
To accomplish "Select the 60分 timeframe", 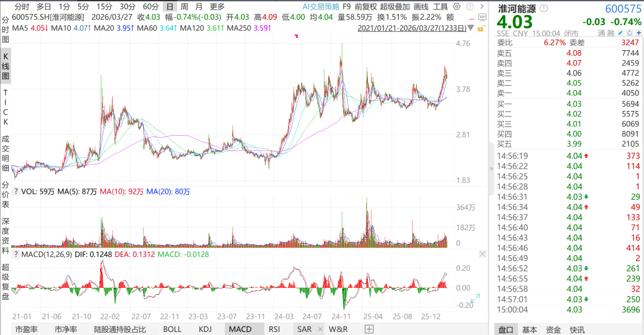I will (x=151, y=7).
